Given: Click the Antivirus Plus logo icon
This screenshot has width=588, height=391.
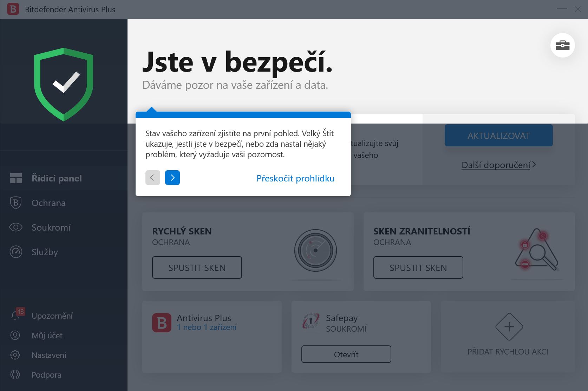Looking at the screenshot, I should [x=161, y=323].
